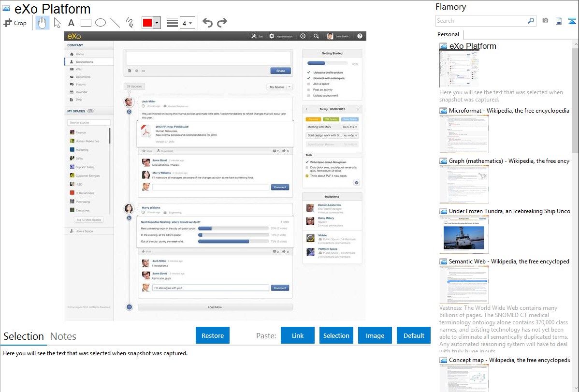
Task: Click in the Flamory Search field
Action: click(x=481, y=21)
